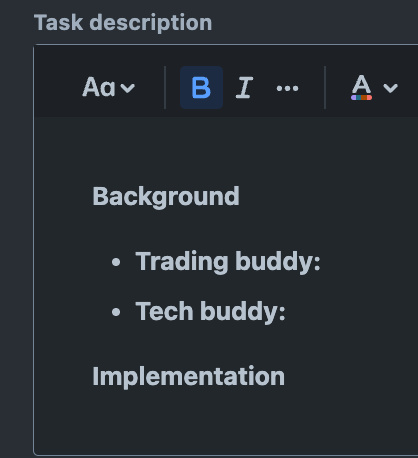The image size is (418, 458).
Task: Click the word "Trading" in first bullet
Action: click(x=182, y=262)
